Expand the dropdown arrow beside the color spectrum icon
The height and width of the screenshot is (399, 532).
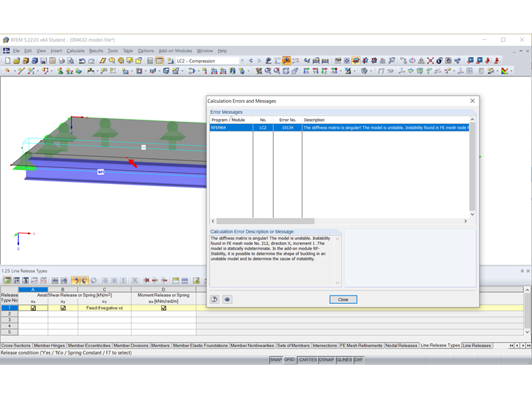pyautogui.click(x=511, y=71)
